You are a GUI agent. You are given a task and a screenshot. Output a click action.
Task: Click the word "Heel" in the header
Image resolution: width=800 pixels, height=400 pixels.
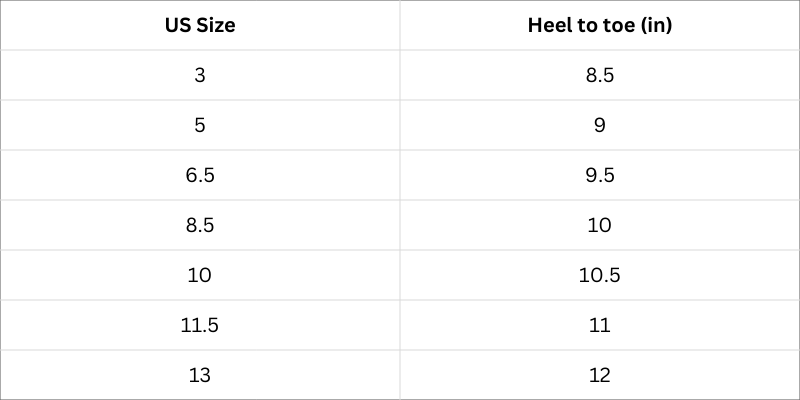click(549, 26)
